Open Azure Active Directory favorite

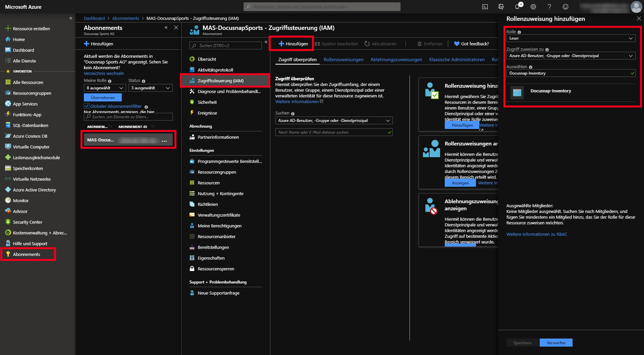[35, 190]
